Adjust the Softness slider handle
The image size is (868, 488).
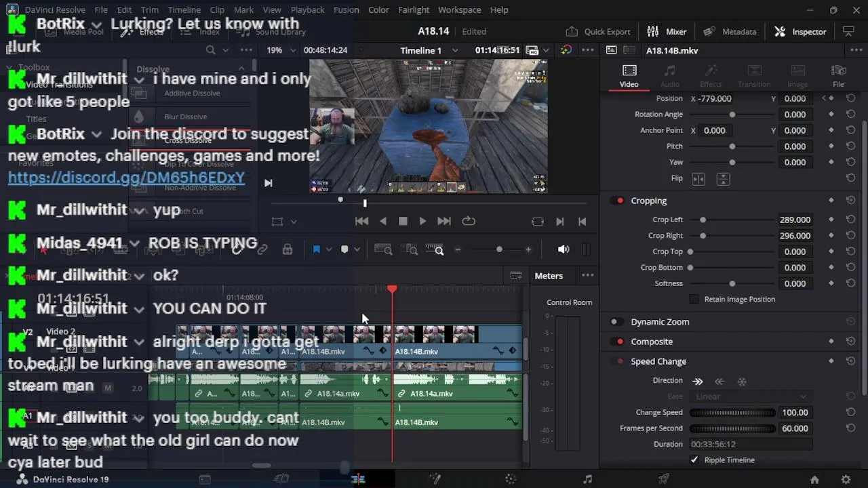(732, 283)
